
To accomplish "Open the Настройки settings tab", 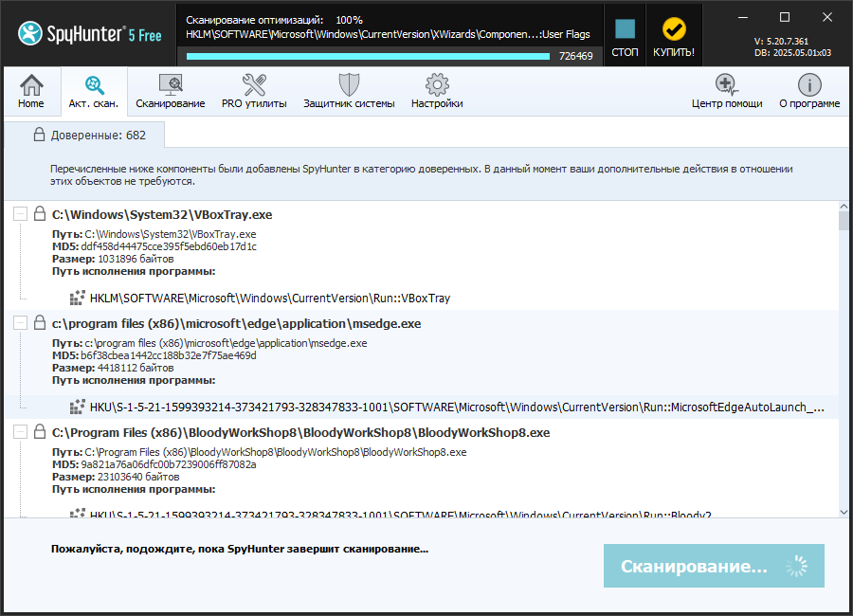I will 437,91.
